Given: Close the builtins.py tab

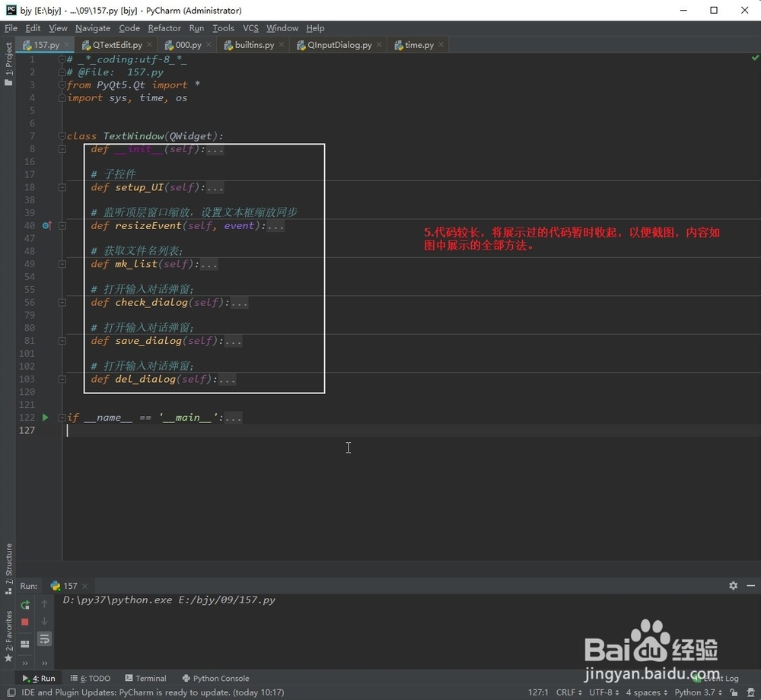Looking at the screenshot, I should 282,45.
